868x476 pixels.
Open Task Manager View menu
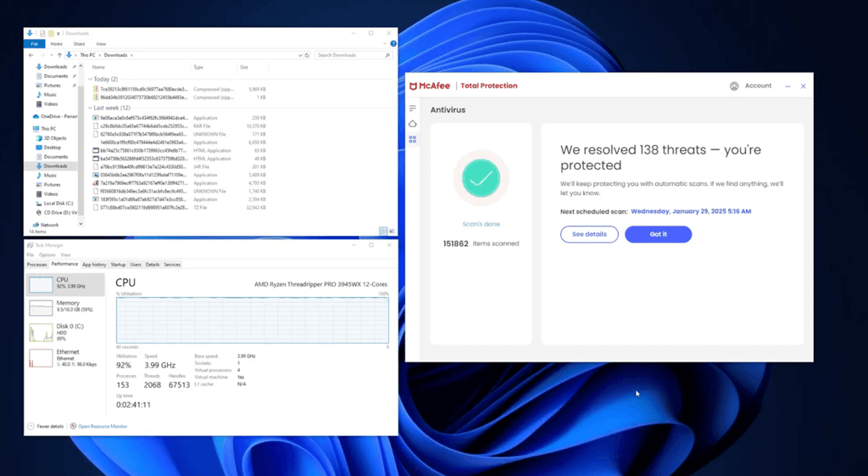pyautogui.click(x=65, y=255)
